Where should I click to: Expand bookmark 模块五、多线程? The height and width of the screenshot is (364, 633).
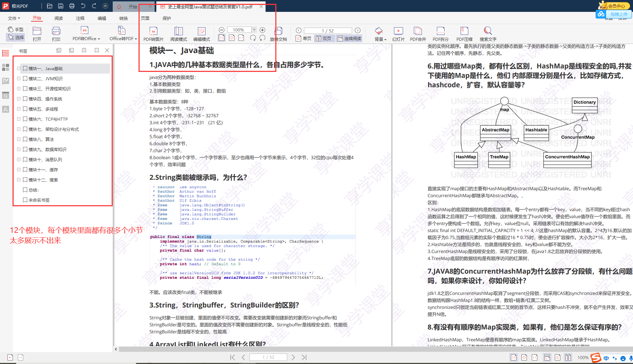(18, 109)
